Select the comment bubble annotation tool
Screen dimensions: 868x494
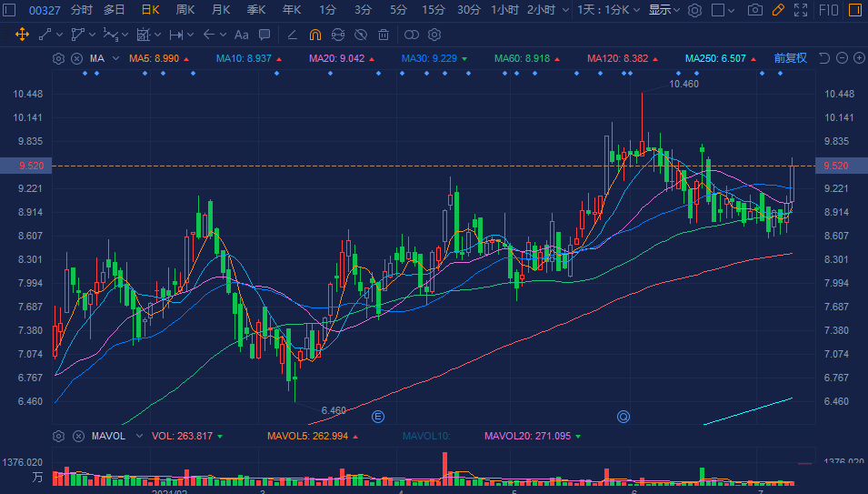coord(264,35)
